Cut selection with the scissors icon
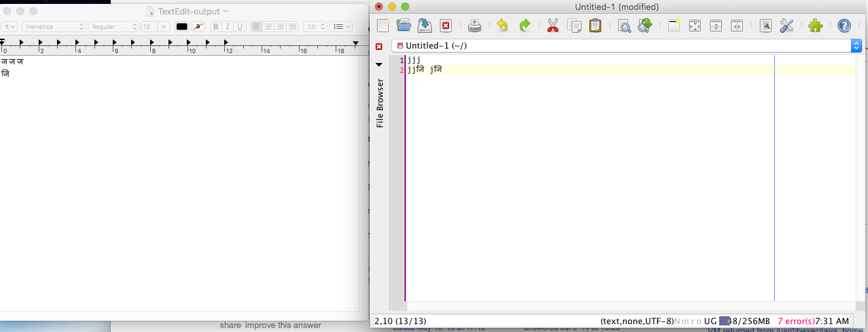The image size is (868, 332). click(x=552, y=26)
